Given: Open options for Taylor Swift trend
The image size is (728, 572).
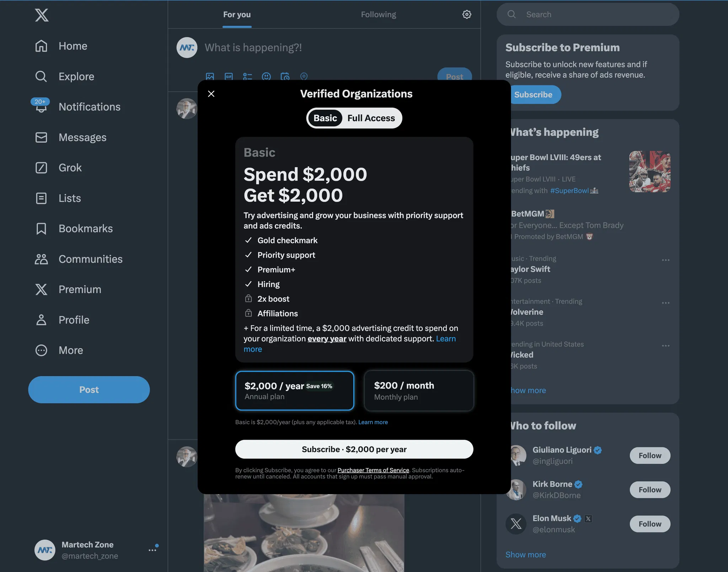Looking at the screenshot, I should pos(666,260).
